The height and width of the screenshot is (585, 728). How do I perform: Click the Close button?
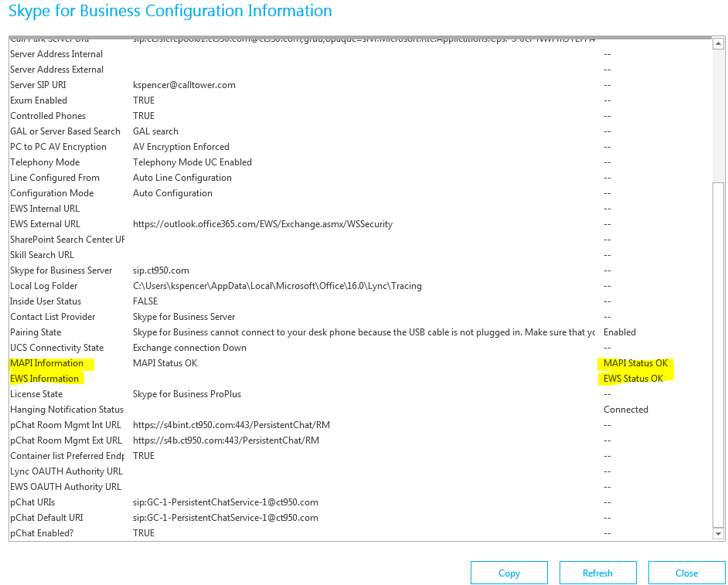tap(686, 573)
